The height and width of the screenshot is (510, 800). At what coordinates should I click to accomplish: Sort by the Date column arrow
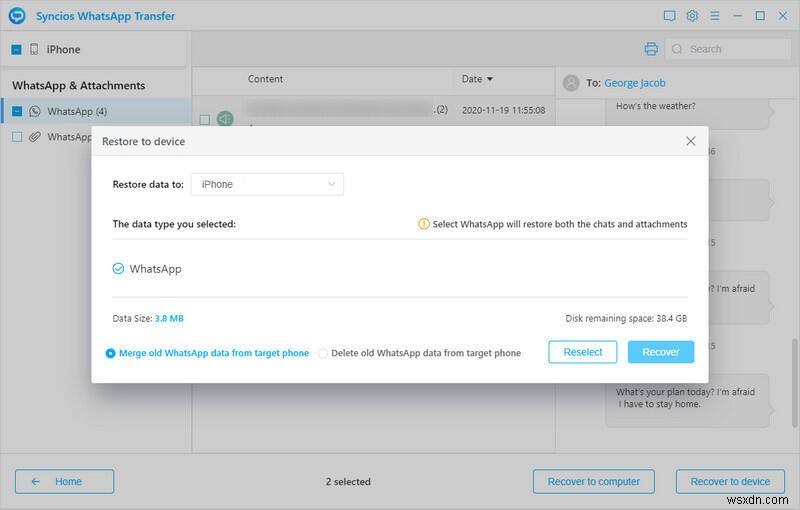tap(490, 79)
